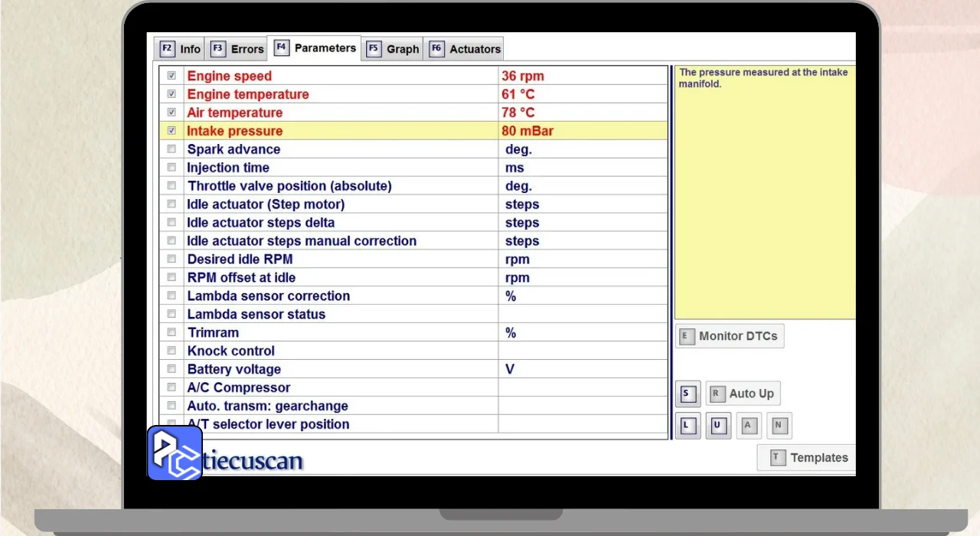Click the Engine temperature label
This screenshot has height=536, width=980.
tap(248, 94)
